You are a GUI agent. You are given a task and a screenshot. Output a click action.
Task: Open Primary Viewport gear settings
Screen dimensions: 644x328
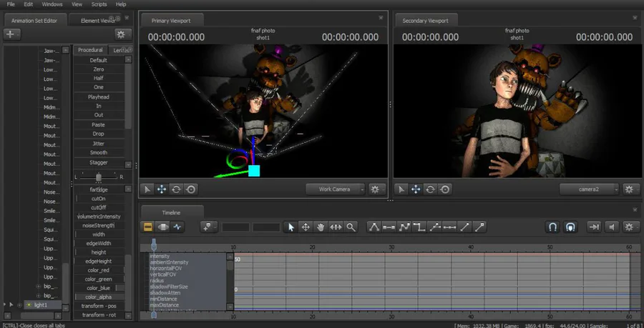pos(376,189)
